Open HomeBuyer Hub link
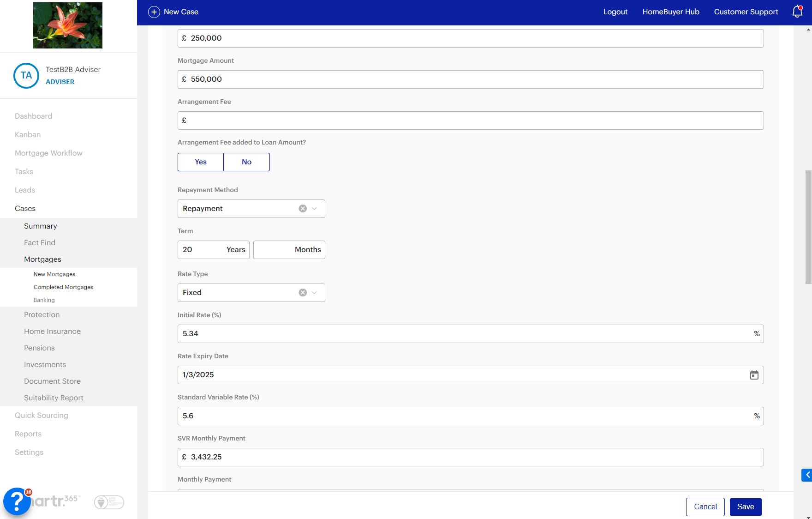Image resolution: width=812 pixels, height=519 pixels. [671, 12]
